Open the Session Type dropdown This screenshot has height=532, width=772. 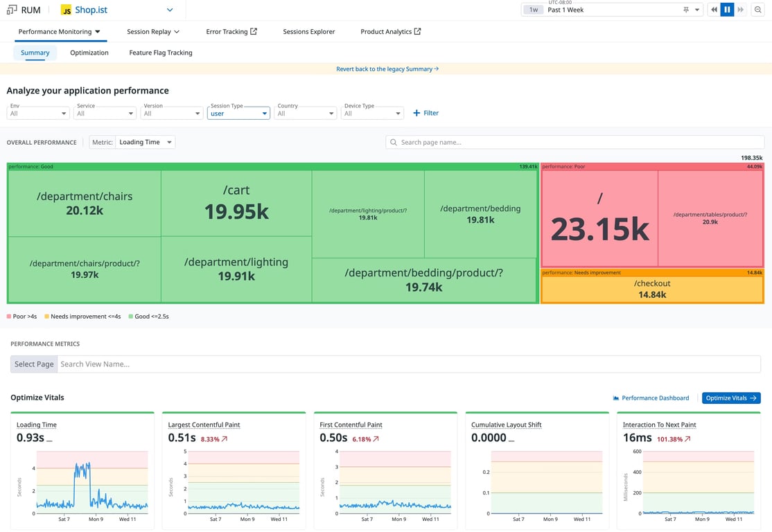pos(238,113)
